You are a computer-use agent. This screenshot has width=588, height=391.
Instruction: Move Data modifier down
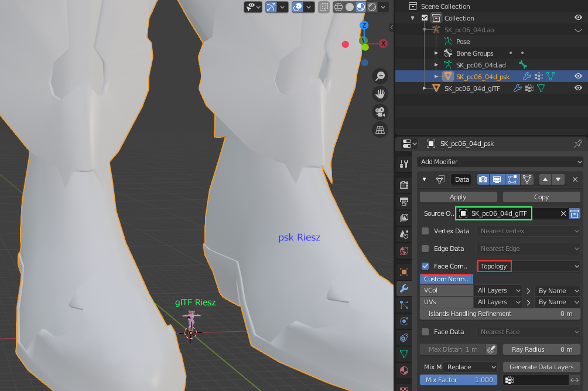coord(558,179)
